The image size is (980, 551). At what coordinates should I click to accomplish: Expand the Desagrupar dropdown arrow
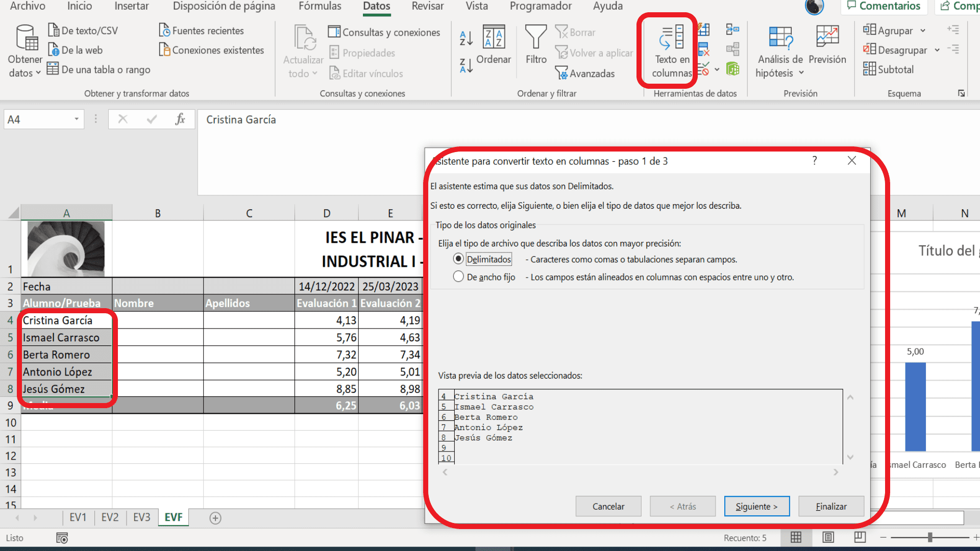pos(937,50)
